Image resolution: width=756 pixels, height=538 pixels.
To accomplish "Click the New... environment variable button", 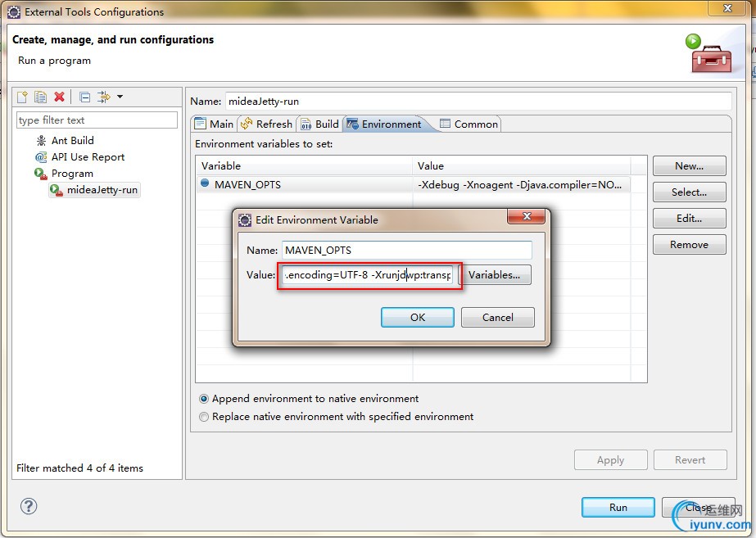I will click(x=689, y=166).
